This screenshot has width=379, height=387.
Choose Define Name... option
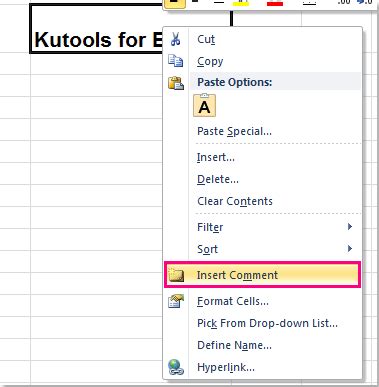pyautogui.click(x=234, y=345)
